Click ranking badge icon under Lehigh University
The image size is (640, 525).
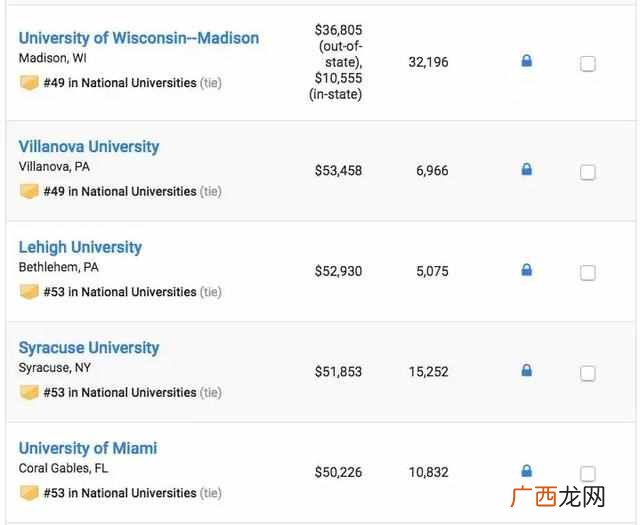coord(29,292)
